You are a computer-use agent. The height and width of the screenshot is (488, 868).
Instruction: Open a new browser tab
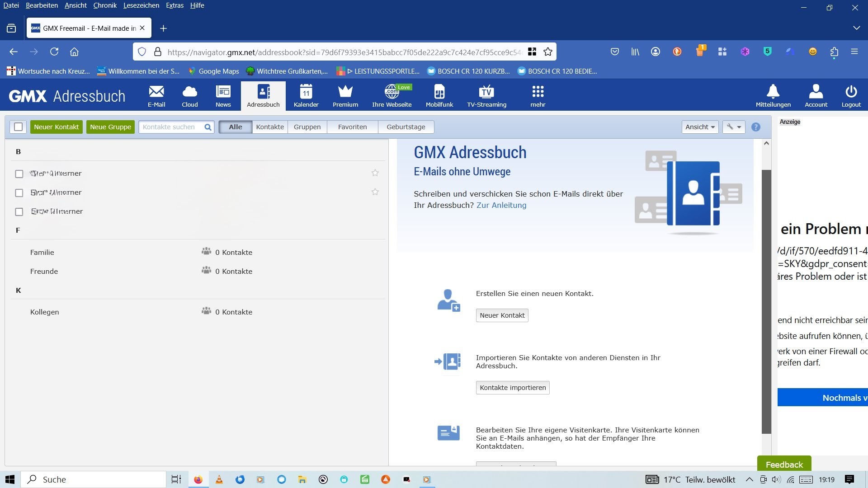[x=164, y=28]
